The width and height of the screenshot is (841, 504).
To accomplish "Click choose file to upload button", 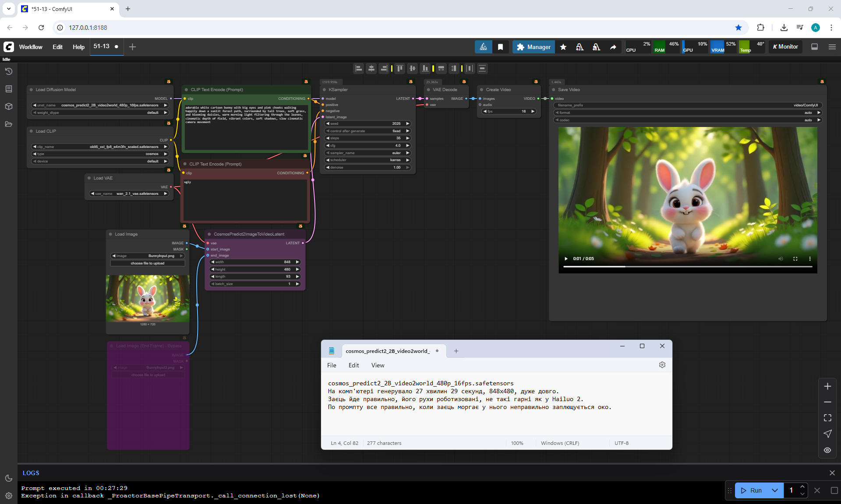I will [x=148, y=263].
